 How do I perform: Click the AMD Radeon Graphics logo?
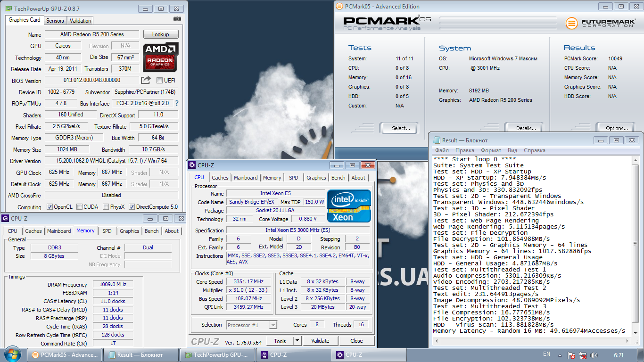(161, 57)
